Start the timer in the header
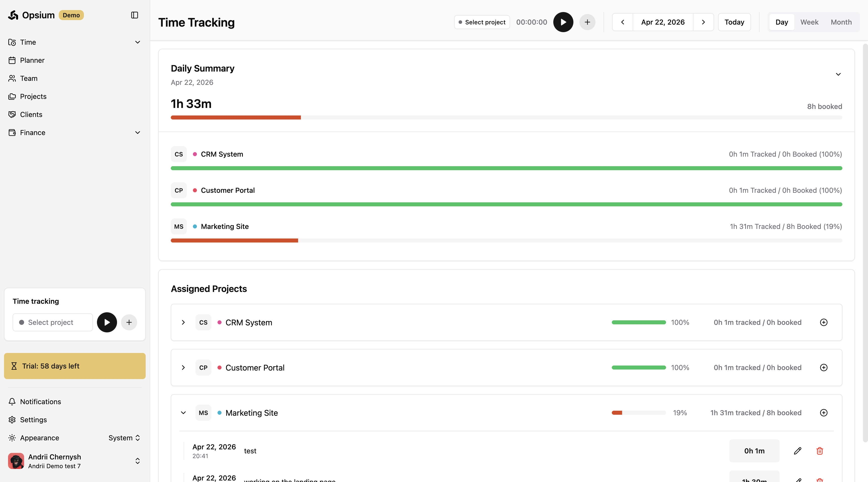 coord(563,22)
